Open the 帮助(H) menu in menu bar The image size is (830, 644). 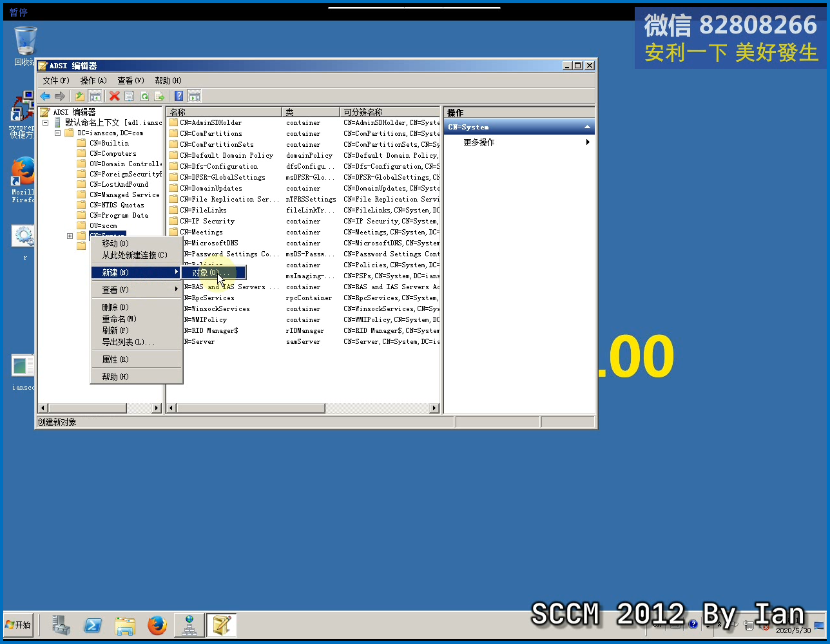pos(168,80)
